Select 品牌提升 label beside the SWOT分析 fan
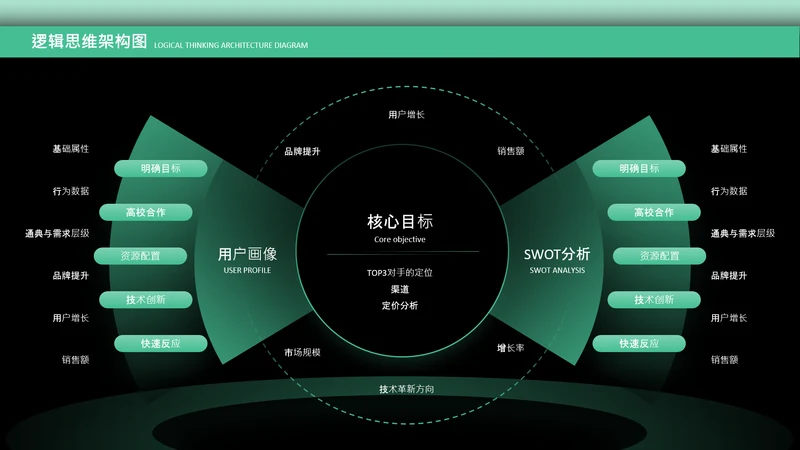The image size is (800, 450). click(729, 276)
